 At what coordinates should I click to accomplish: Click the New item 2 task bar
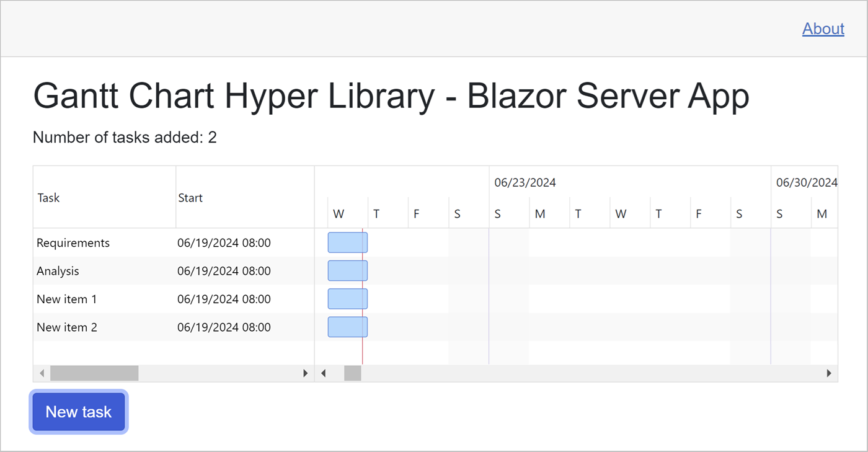[347, 327]
